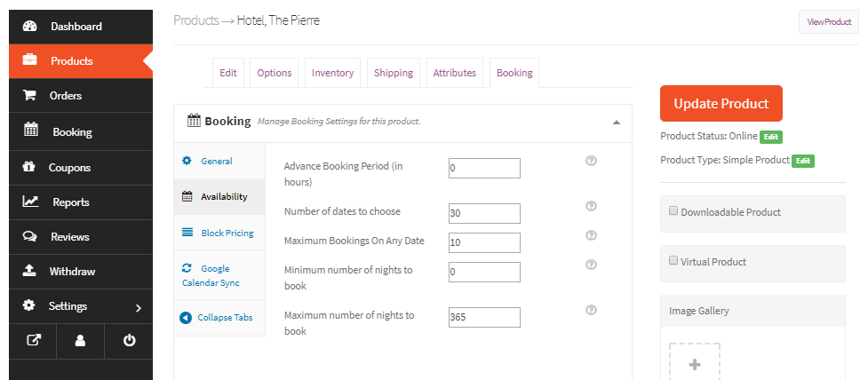Screen dimensions: 868x380
Task: Click plus icon to add gallery image
Action: pos(694,364)
